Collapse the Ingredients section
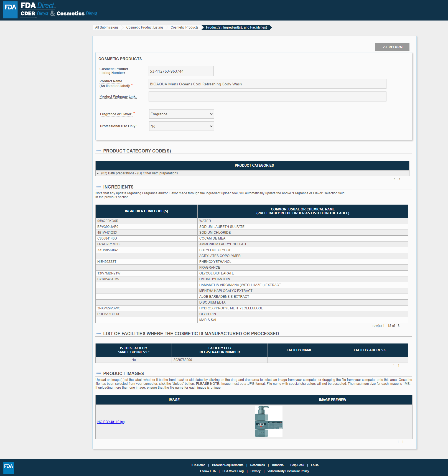The image size is (448, 476). tap(99, 187)
